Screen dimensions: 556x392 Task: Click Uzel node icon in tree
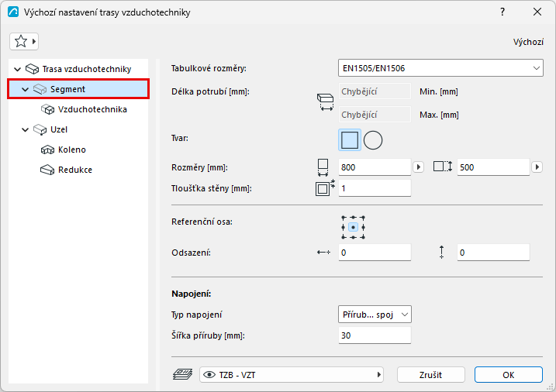point(40,129)
